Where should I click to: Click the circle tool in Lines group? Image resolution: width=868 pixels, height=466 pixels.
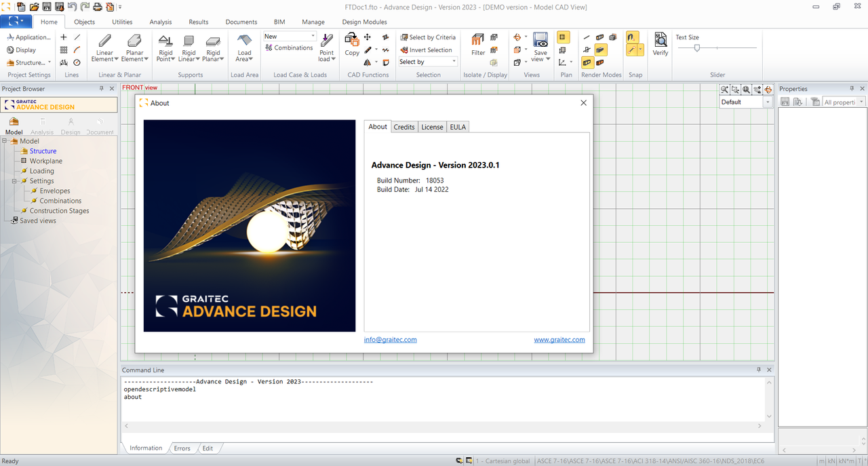(x=77, y=62)
